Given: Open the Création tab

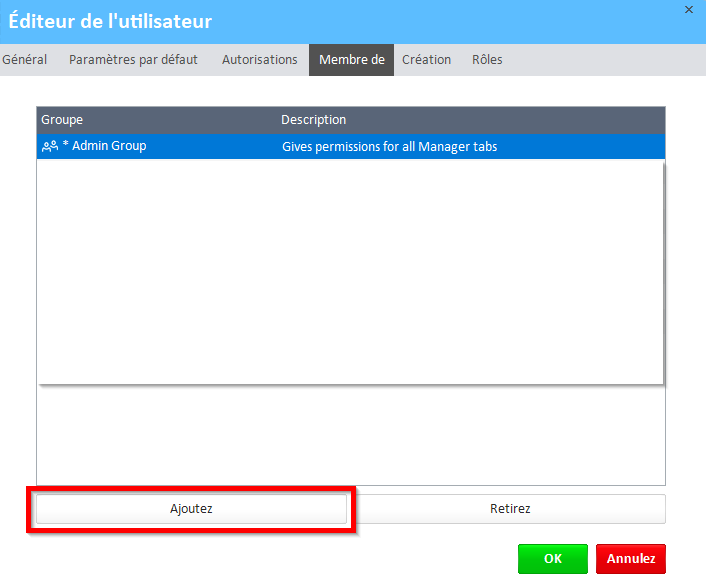Looking at the screenshot, I should (426, 60).
